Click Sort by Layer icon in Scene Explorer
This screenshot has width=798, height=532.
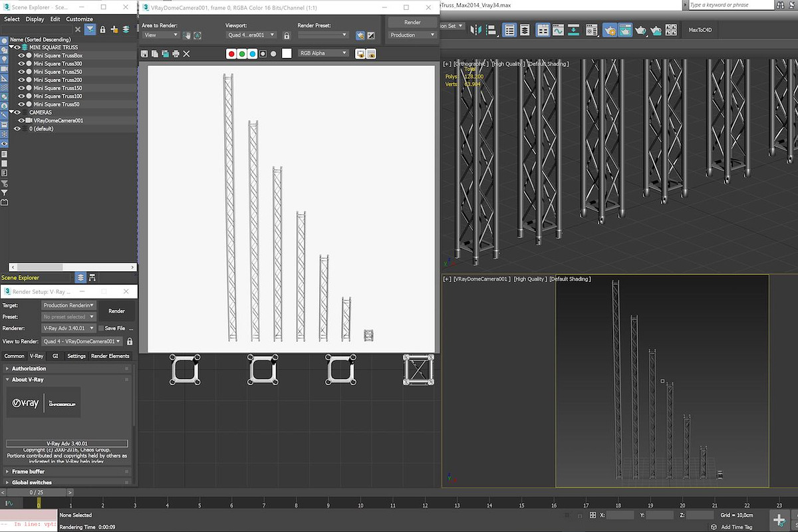[x=80, y=277]
